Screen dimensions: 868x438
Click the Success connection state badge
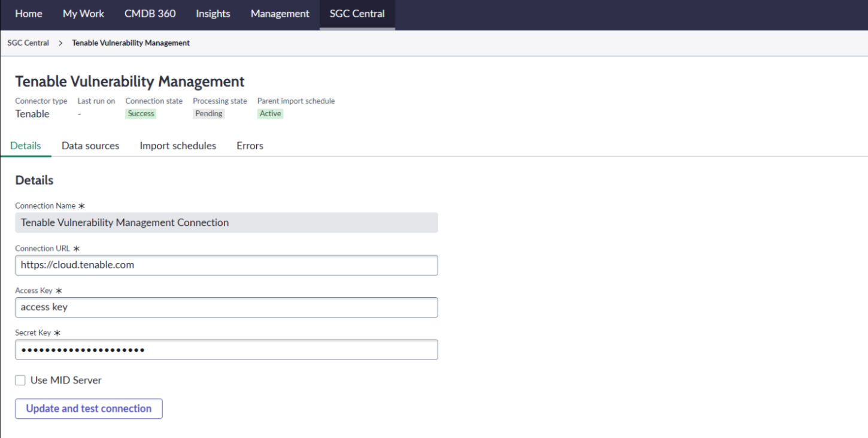pyautogui.click(x=141, y=114)
